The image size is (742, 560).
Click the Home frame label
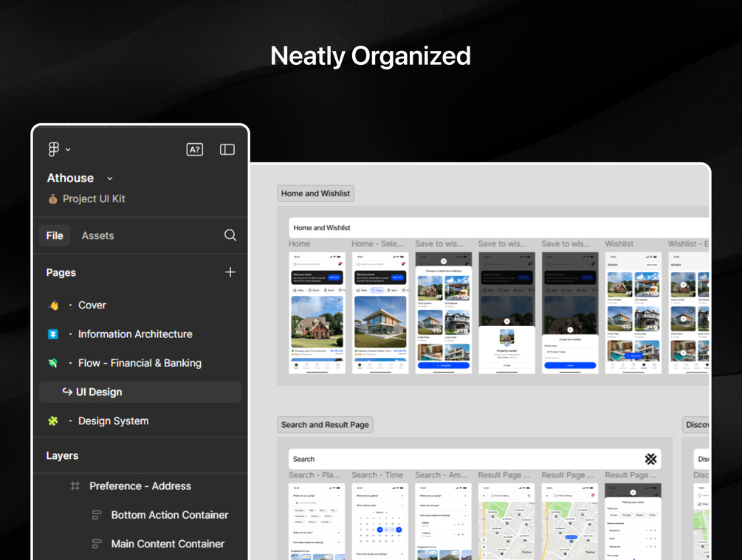(300, 244)
